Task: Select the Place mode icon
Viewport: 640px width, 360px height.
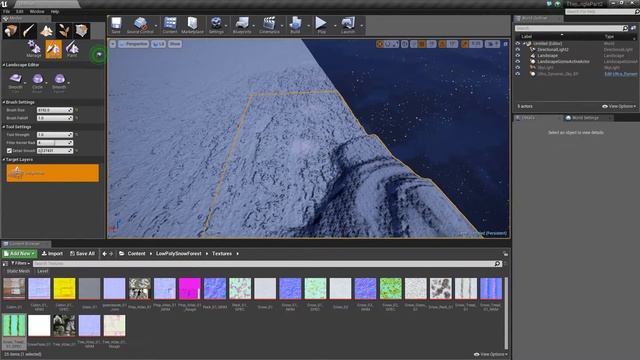Action: point(11,31)
